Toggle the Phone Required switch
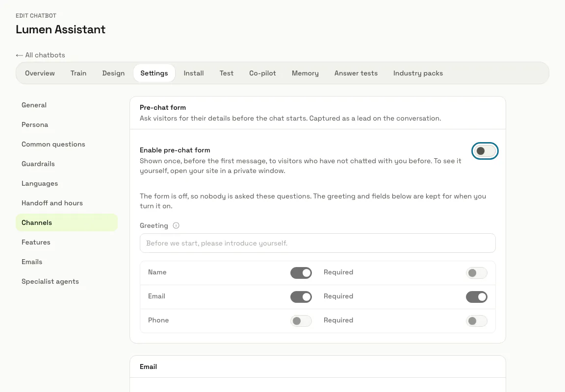This screenshot has height=392, width=565. click(476, 321)
